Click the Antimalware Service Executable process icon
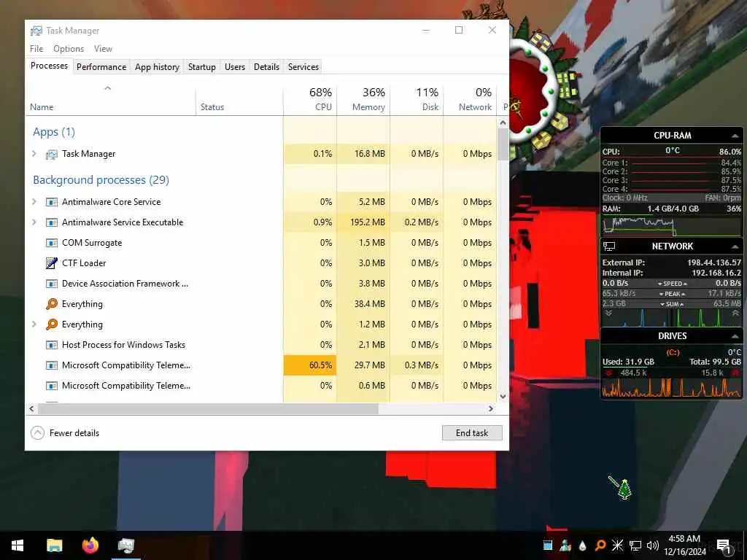 pyautogui.click(x=52, y=222)
